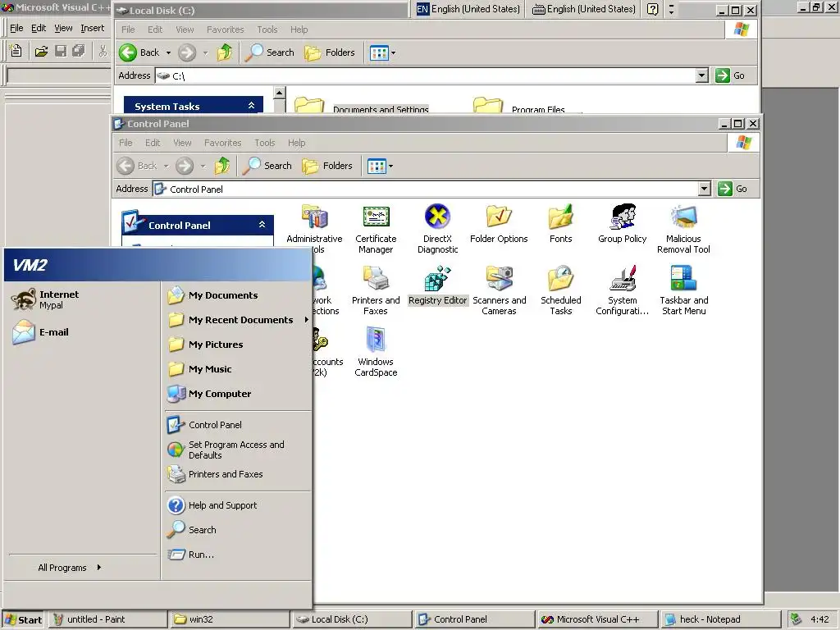The image size is (840, 630).
Task: Click New text file icon in Visual C++
Action: pyautogui.click(x=16, y=52)
